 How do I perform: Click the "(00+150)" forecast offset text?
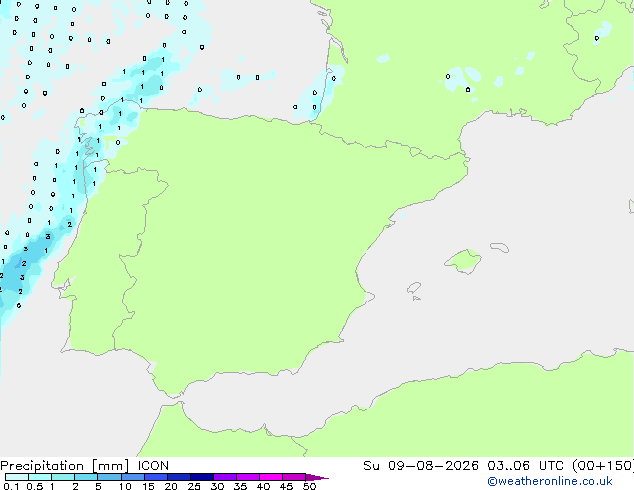tap(603, 466)
